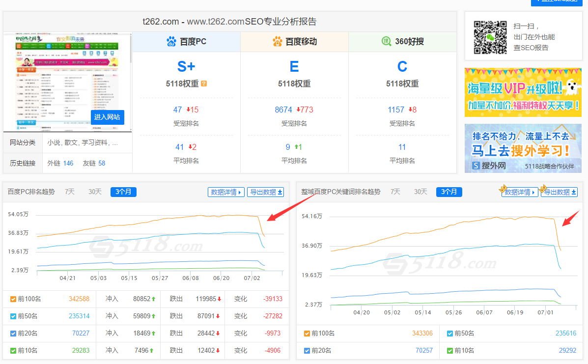Viewport: 588px width, 364px height.
Task: Open the 360好搜 column header
Action: [x=402, y=42]
